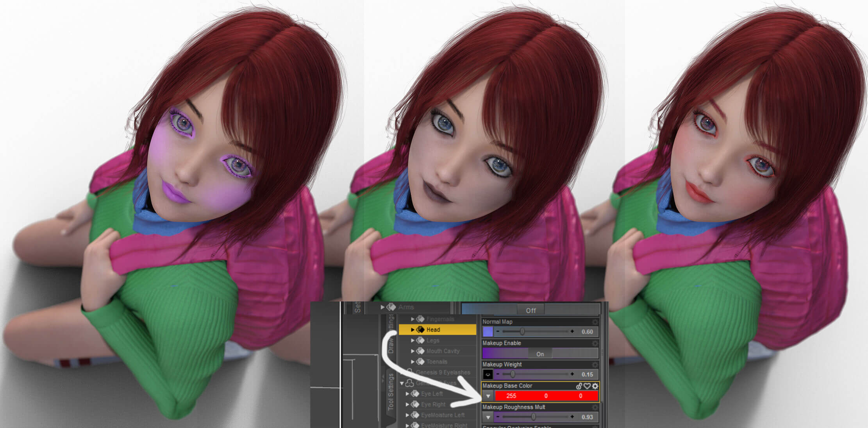Viewport: 868px width, 428px height.
Task: Click the red Makeup Base Color swatch
Action: tap(546, 396)
